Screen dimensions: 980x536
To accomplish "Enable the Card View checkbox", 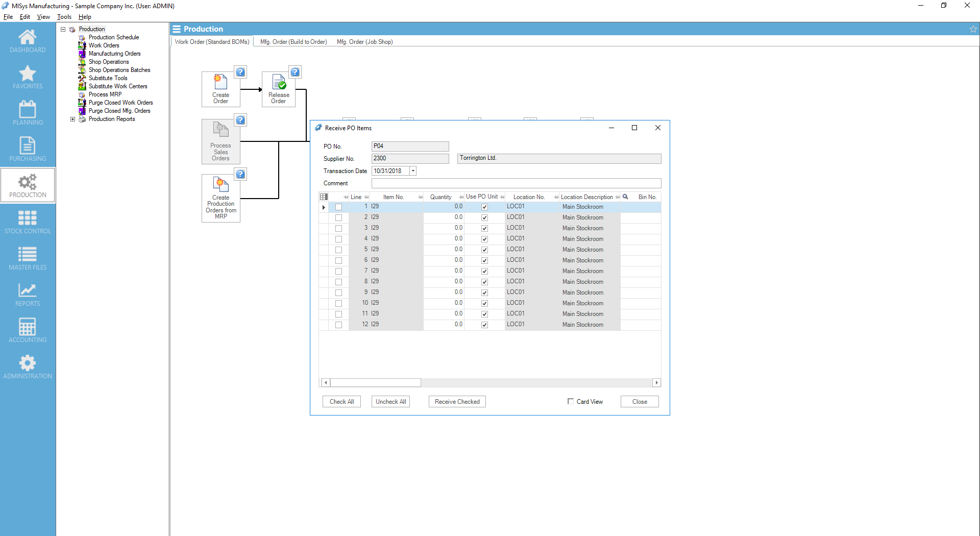I will tap(571, 402).
